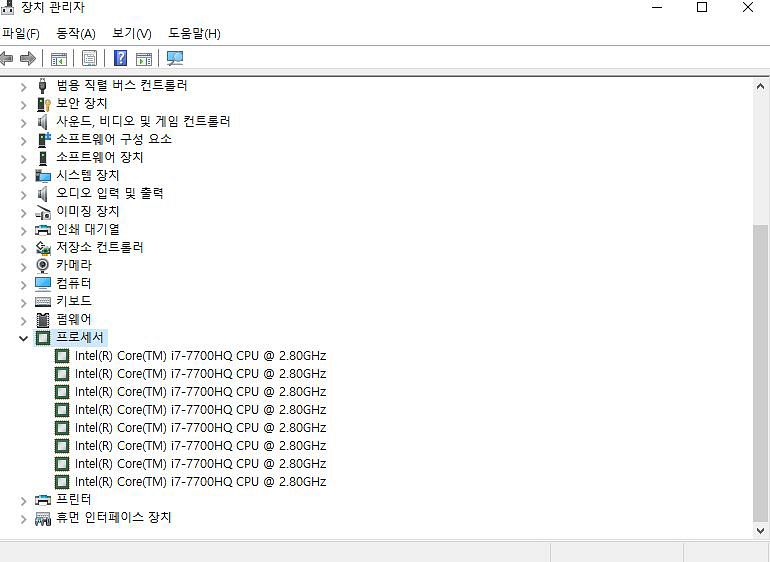Click the 휴먼 인터페이스 장치 icon
This screenshot has width=770, height=562.
click(43, 518)
